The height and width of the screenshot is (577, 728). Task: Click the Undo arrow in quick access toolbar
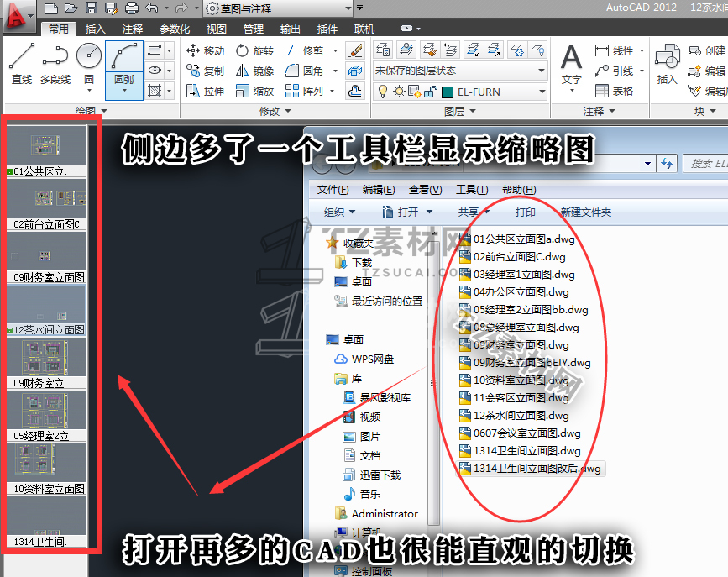(152, 8)
